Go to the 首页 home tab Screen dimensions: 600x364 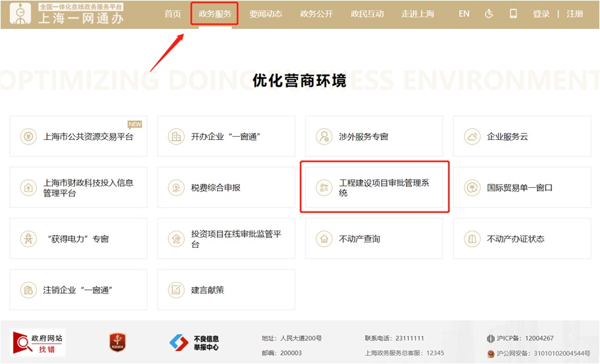pyautogui.click(x=172, y=14)
